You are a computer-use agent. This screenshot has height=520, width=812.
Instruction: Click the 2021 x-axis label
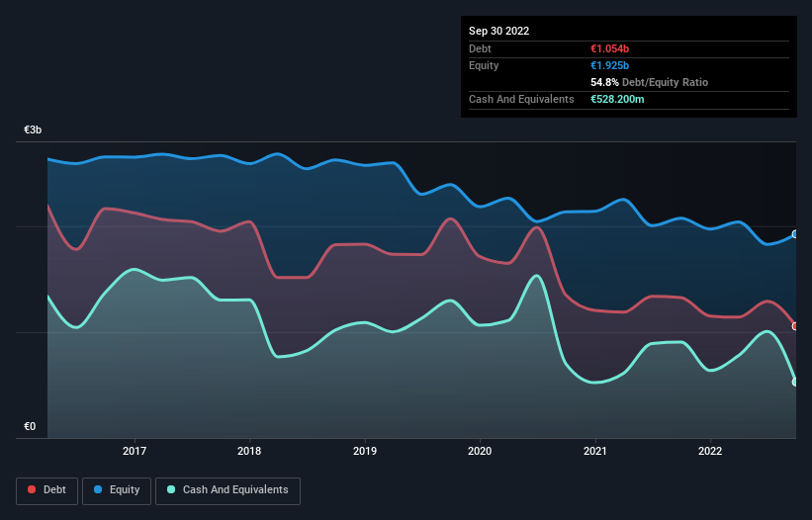coord(595,451)
